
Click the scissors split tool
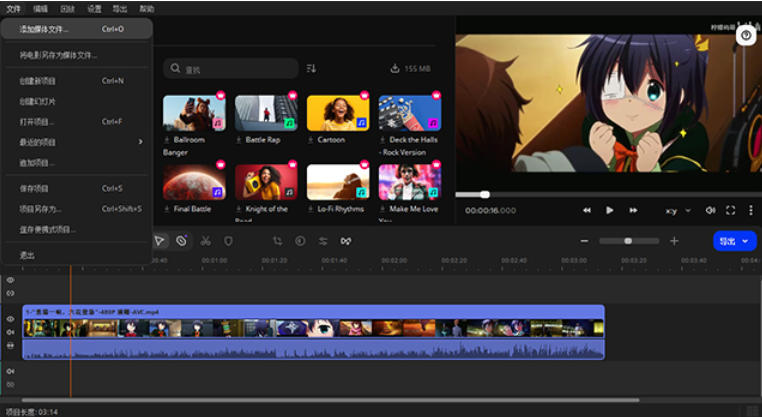click(x=206, y=241)
